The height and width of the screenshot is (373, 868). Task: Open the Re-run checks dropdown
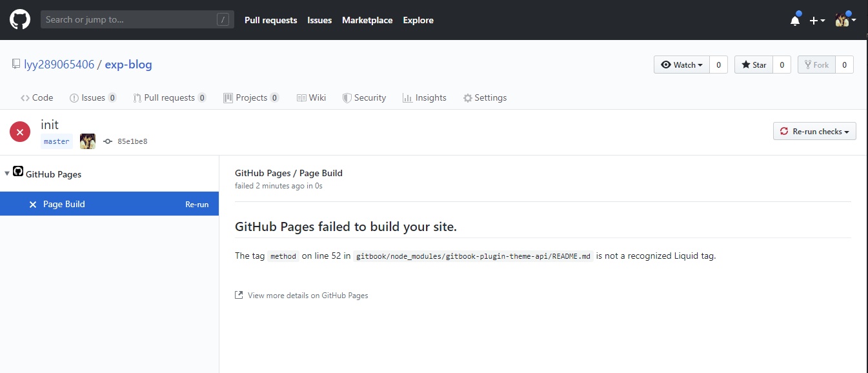pyautogui.click(x=814, y=131)
